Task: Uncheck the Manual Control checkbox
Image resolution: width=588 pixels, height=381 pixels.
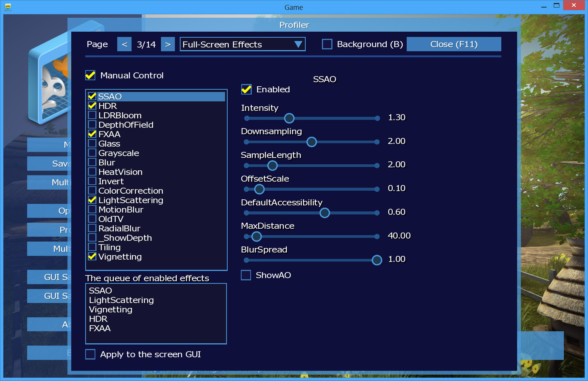Action: click(x=90, y=75)
